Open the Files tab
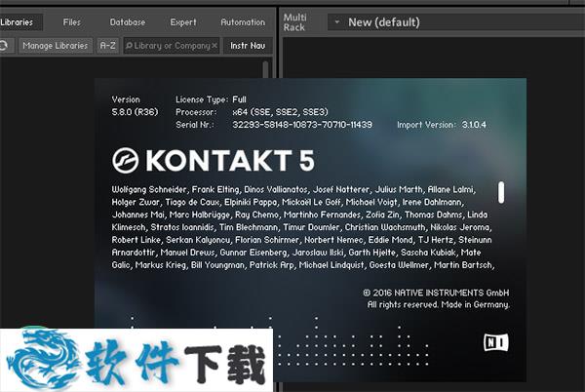The width and height of the screenshot is (585, 392). click(71, 22)
